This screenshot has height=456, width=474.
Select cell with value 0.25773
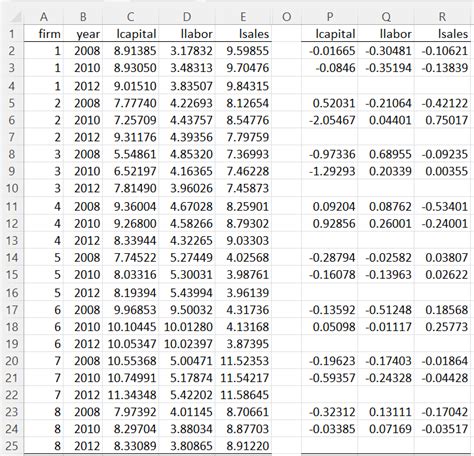point(442,327)
